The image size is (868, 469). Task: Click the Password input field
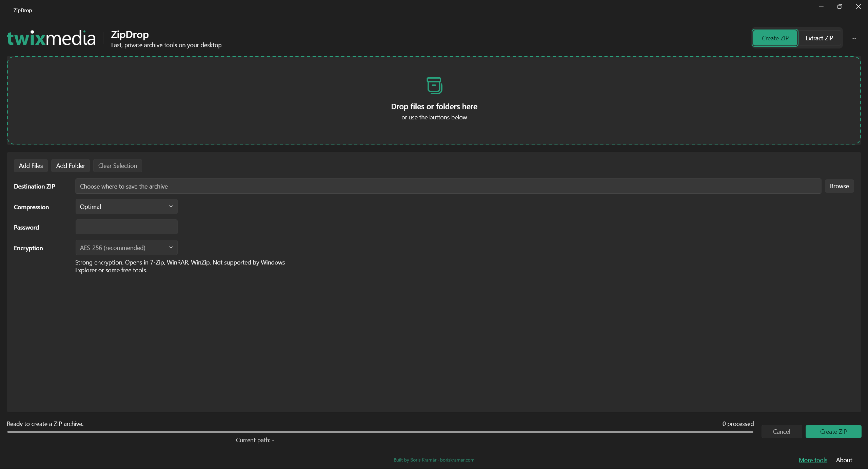126,227
